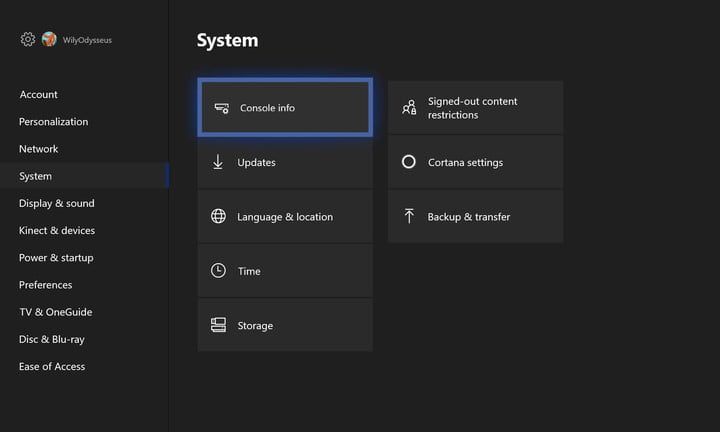Open the Console info tile

click(x=285, y=107)
